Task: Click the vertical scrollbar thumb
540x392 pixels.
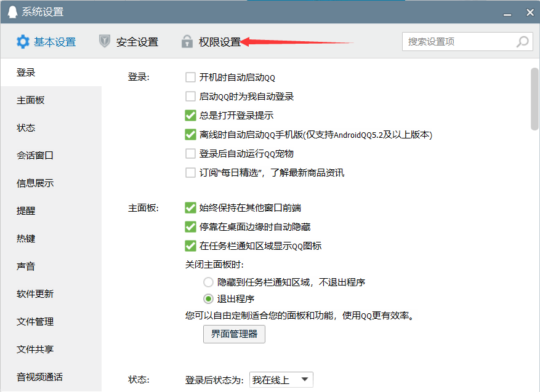Action: (534, 99)
